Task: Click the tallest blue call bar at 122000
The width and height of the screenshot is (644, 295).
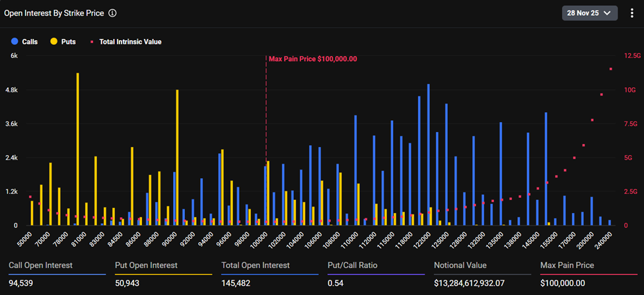Action: 428,154
